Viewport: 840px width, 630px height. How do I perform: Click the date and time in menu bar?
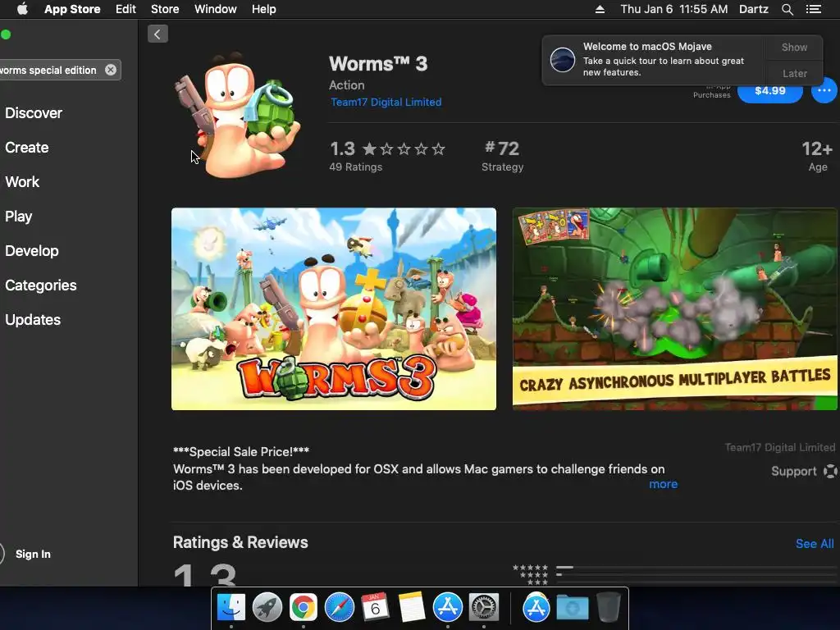pos(674,9)
